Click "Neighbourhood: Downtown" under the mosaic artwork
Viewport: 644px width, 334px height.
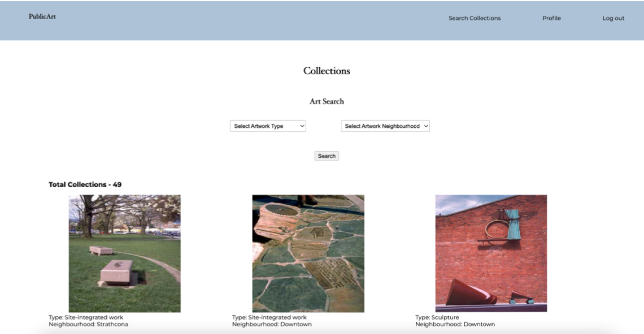272,324
